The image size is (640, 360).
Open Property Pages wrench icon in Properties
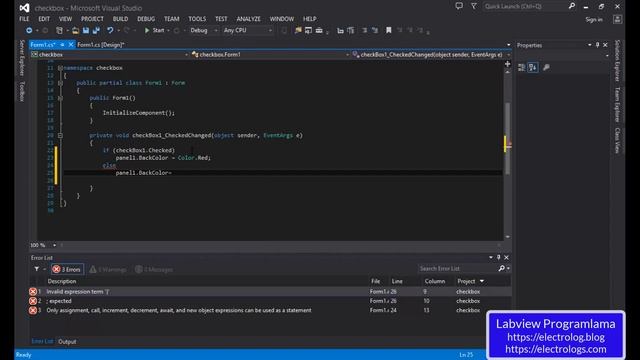(x=546, y=67)
